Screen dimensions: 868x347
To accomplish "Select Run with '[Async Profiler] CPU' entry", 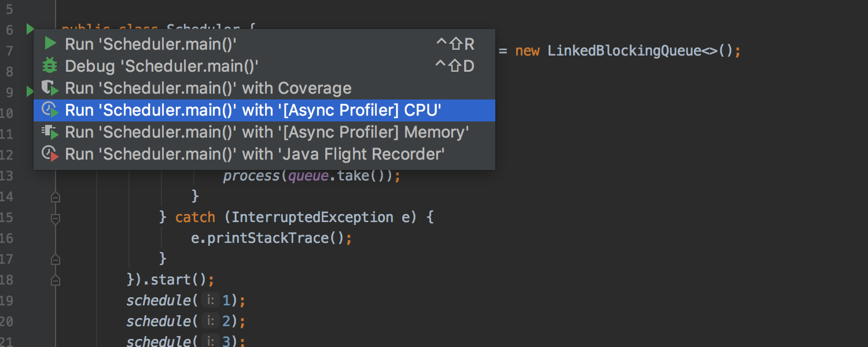I will coord(253,110).
